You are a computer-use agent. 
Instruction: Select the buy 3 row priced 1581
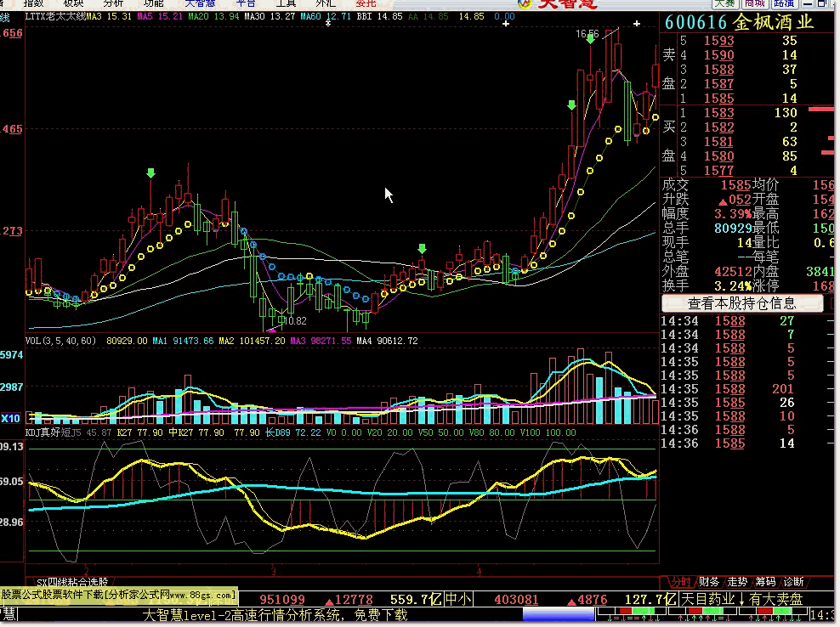(740, 142)
